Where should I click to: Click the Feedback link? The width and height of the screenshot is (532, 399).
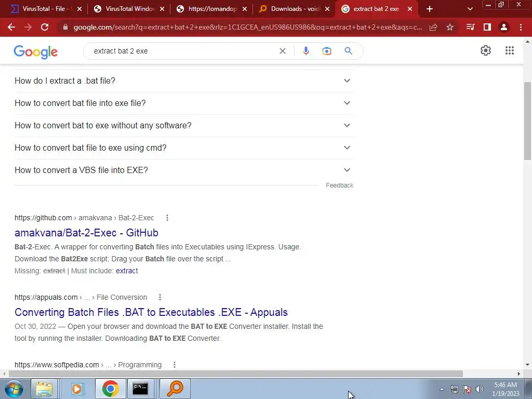pos(340,185)
